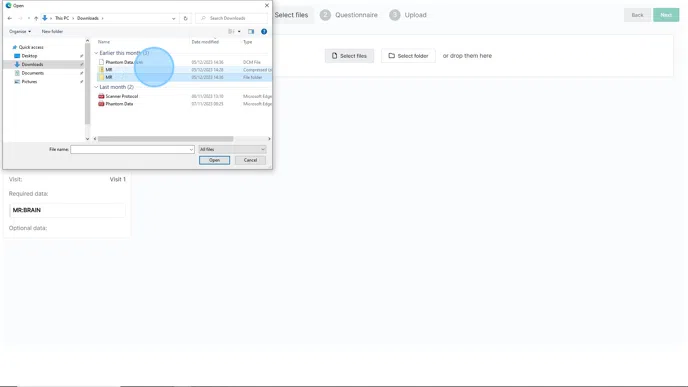
Task: Click horizontal scrollbar right arrow
Action: [x=269, y=139]
